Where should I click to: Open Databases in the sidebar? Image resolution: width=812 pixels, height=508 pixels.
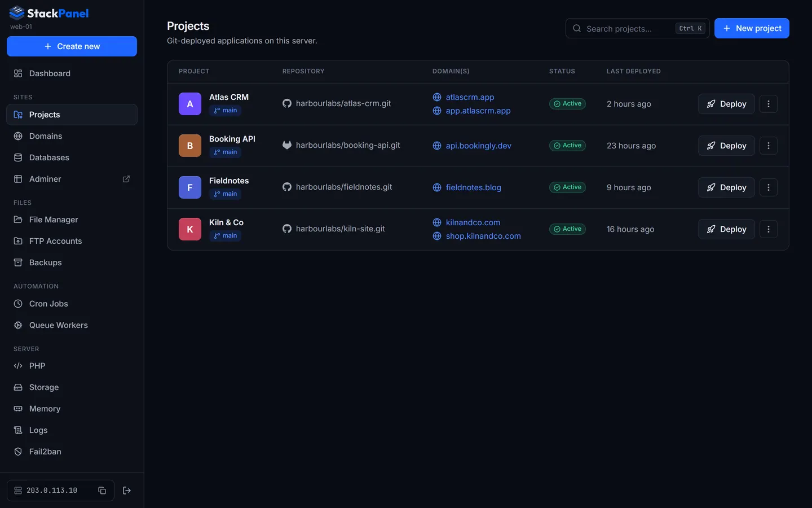click(x=72, y=157)
